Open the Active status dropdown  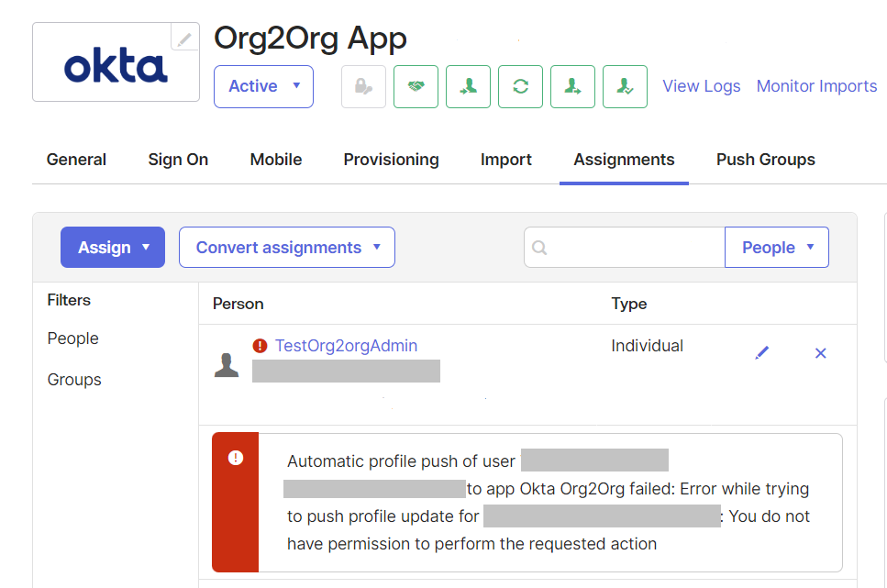pyautogui.click(x=263, y=86)
